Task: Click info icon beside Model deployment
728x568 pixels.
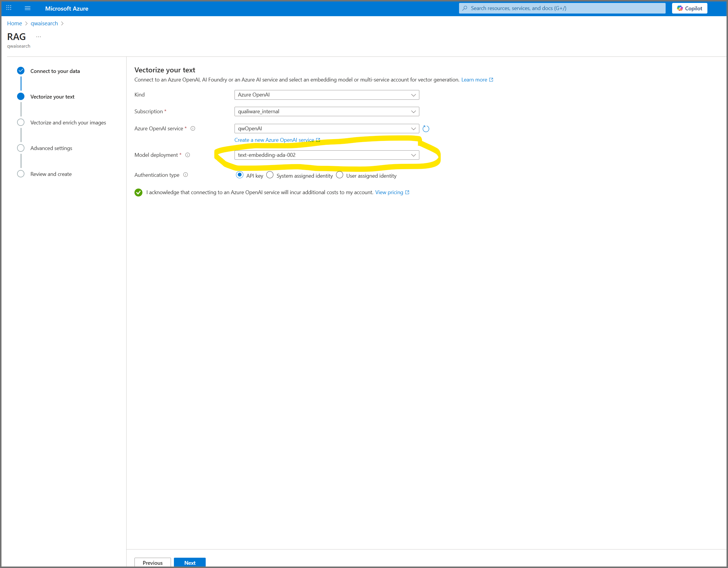Action: 188,155
